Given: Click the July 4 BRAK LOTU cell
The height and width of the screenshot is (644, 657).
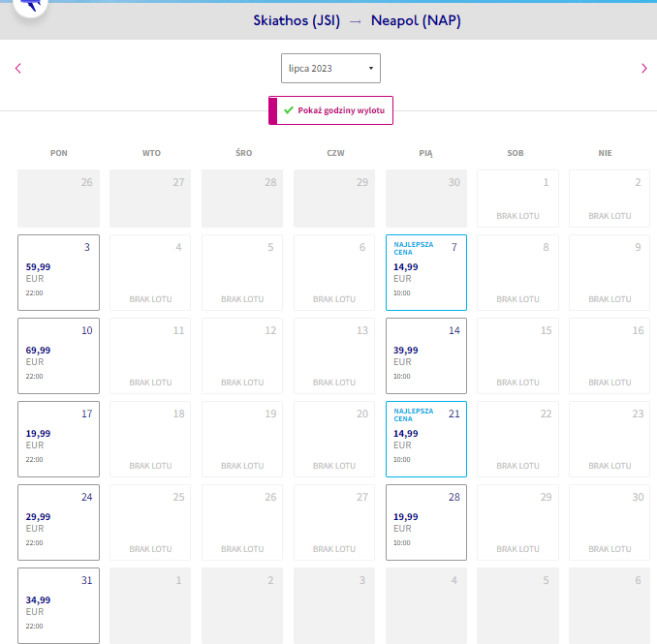Looking at the screenshot, I should pyautogui.click(x=150, y=272).
